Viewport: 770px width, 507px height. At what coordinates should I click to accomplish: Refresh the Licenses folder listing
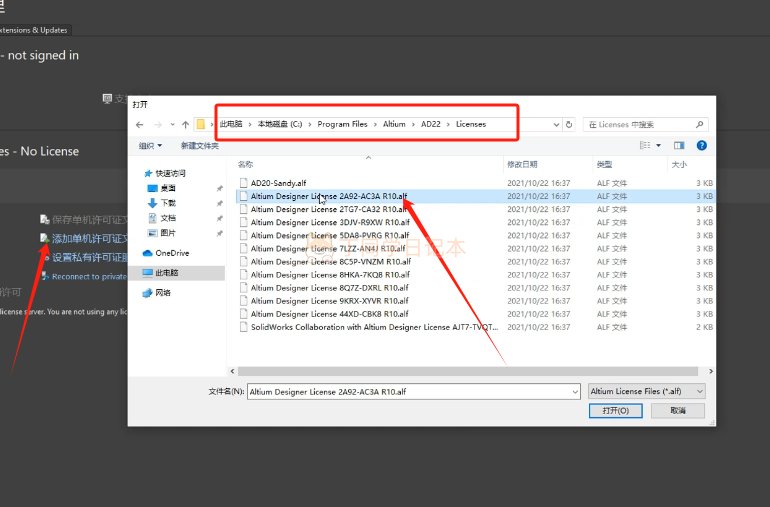(x=569, y=125)
